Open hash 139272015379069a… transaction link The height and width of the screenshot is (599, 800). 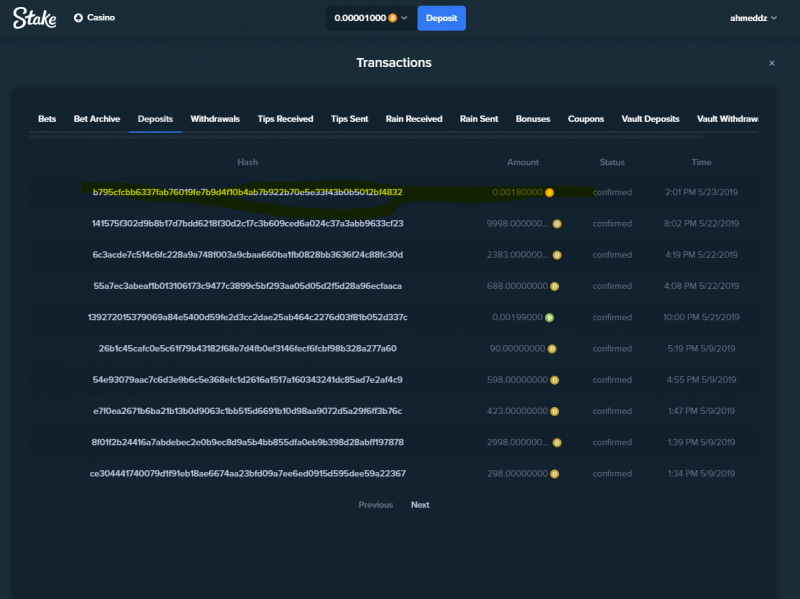247,317
